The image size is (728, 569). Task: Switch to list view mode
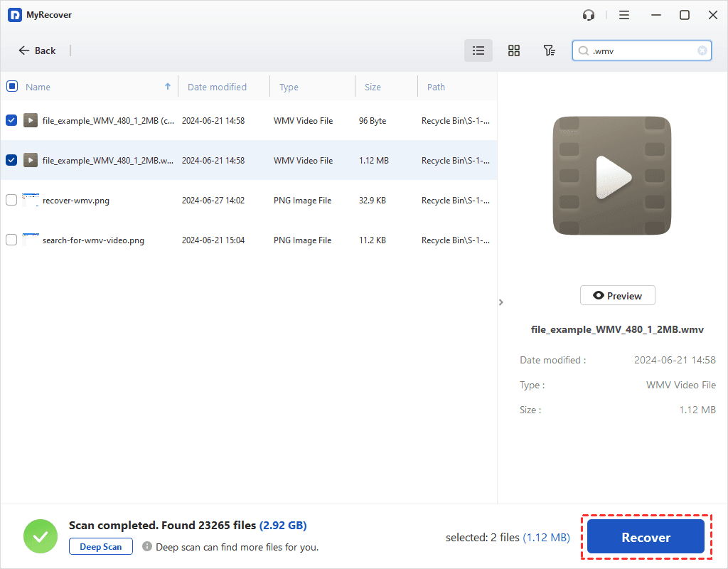pos(478,50)
